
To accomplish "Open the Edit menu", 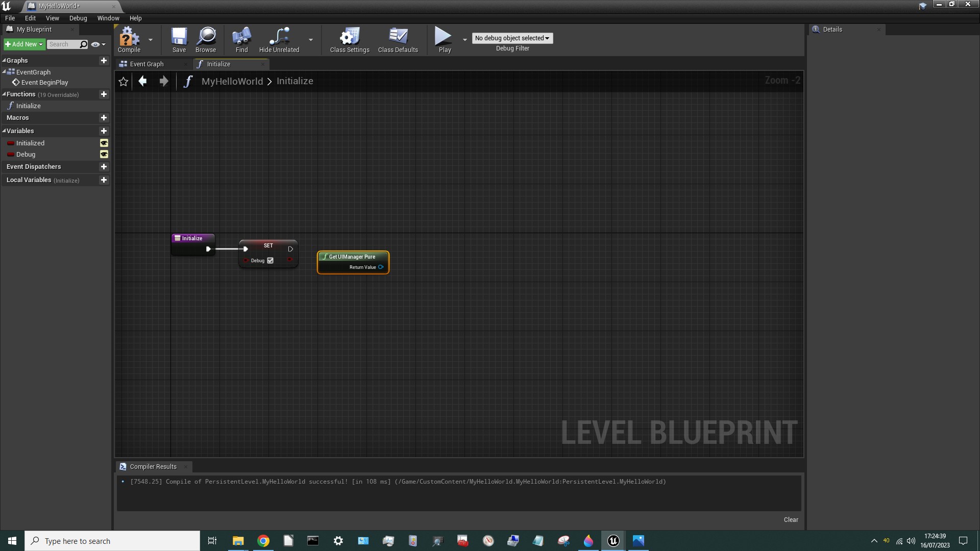I will (x=31, y=18).
